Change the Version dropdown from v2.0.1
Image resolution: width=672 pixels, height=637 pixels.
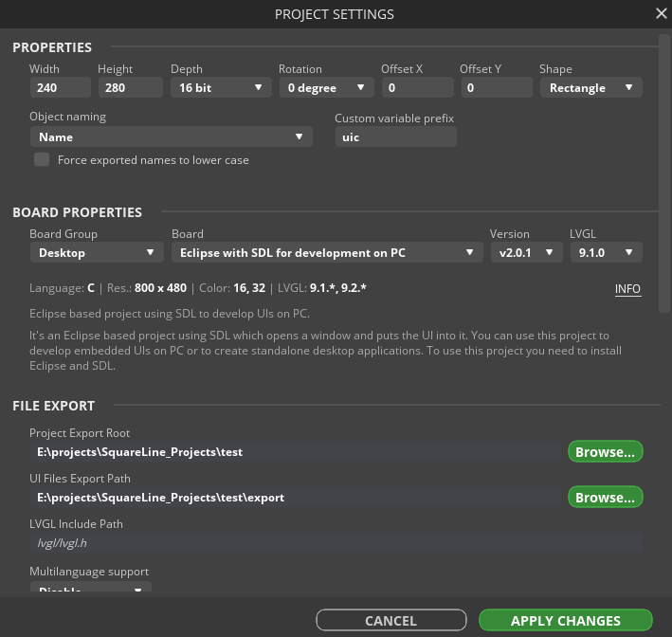(526, 253)
